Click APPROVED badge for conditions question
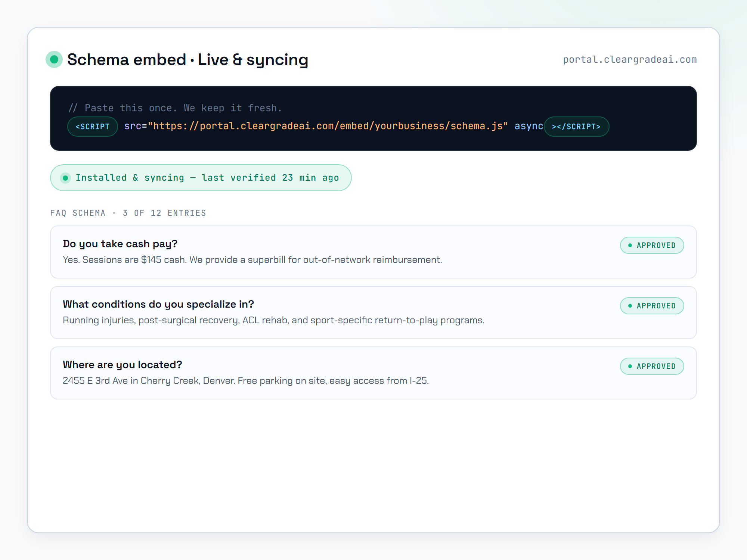The height and width of the screenshot is (560, 747). (x=652, y=306)
